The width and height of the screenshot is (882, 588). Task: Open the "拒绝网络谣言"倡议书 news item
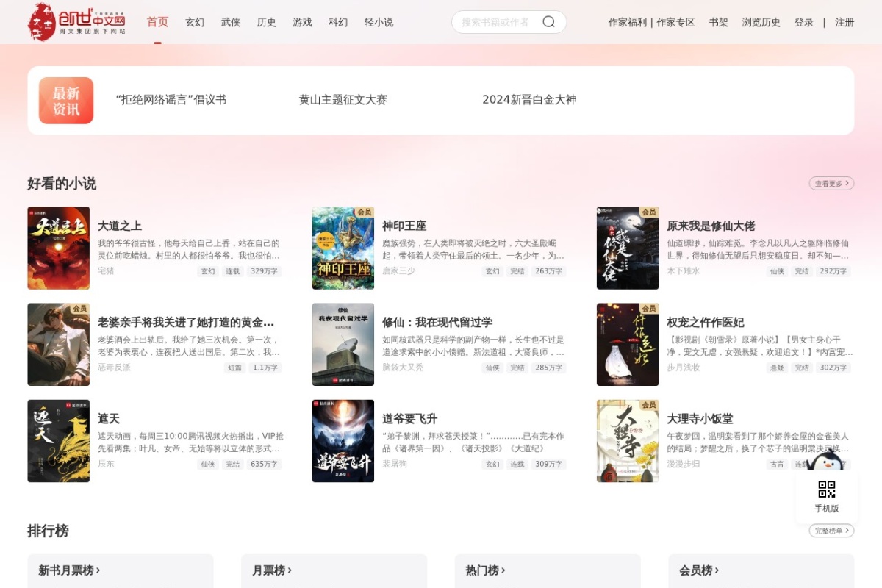171,100
